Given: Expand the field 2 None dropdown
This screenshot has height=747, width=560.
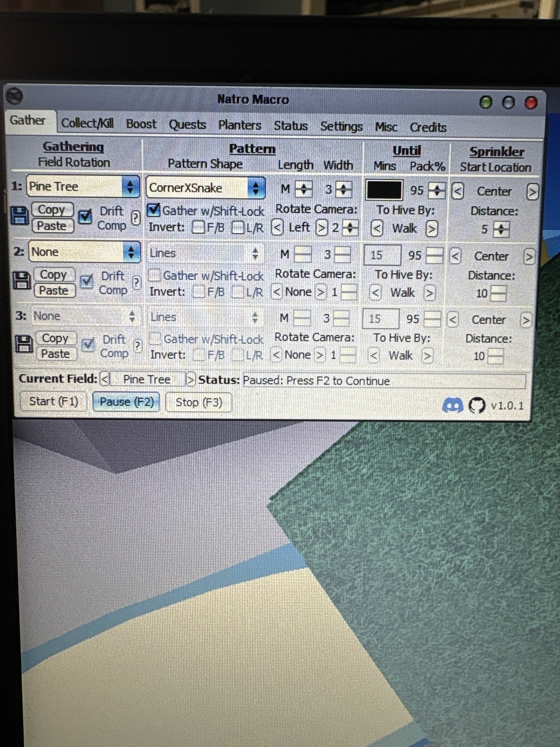Looking at the screenshot, I should pos(84,252).
